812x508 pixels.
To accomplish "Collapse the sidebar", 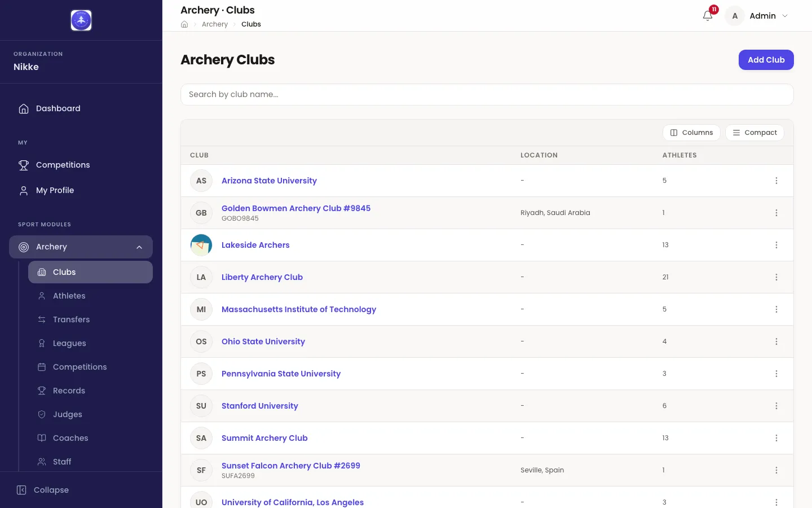I will (x=43, y=490).
